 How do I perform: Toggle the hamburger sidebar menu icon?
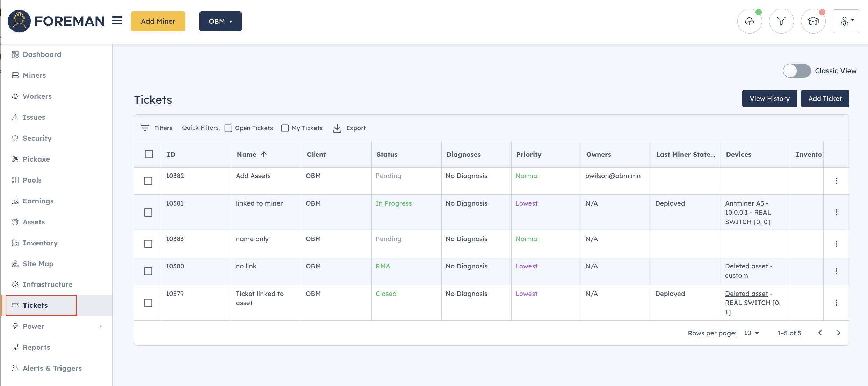click(117, 21)
